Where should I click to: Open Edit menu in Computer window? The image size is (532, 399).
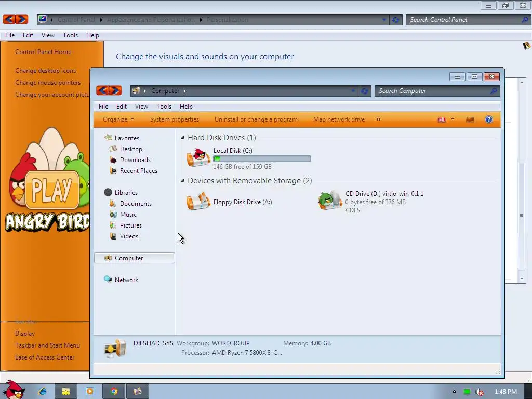coord(122,106)
